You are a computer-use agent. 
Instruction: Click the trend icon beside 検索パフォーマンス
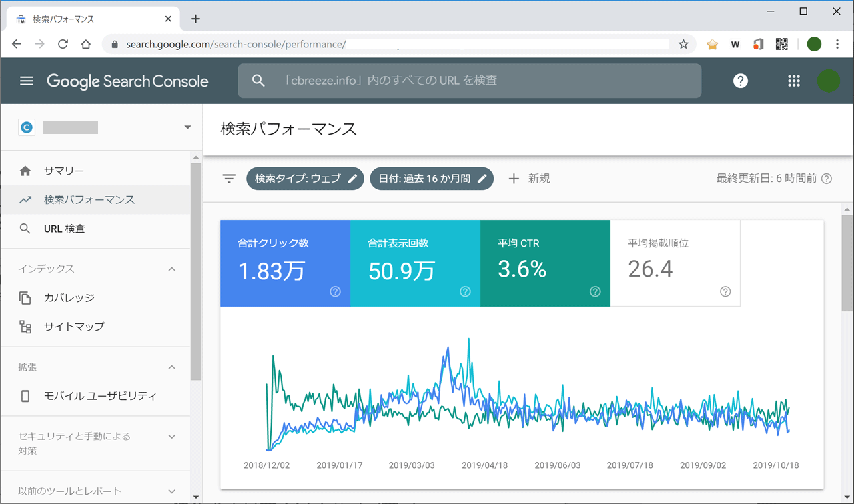[x=25, y=199]
